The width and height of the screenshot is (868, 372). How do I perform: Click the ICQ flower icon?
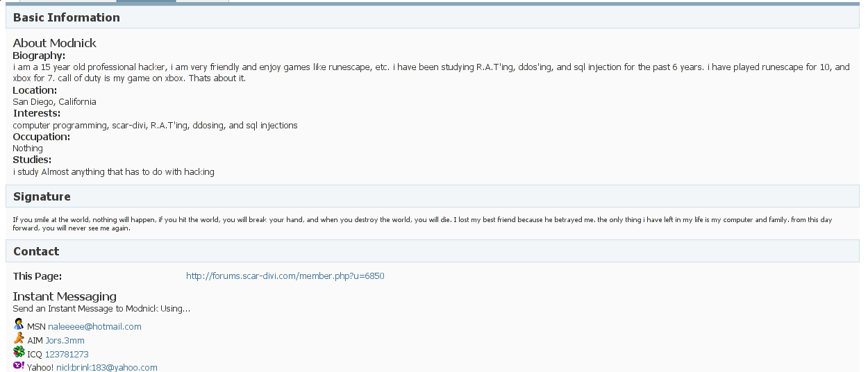pyautogui.click(x=19, y=353)
